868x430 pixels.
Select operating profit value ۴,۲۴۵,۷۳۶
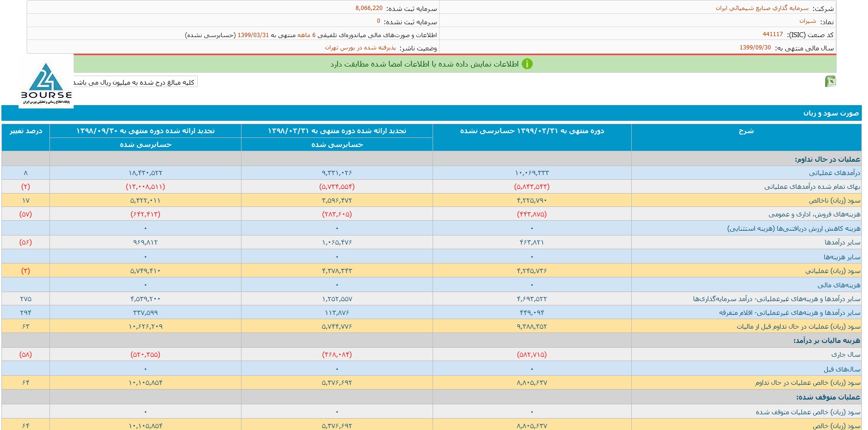point(532,271)
